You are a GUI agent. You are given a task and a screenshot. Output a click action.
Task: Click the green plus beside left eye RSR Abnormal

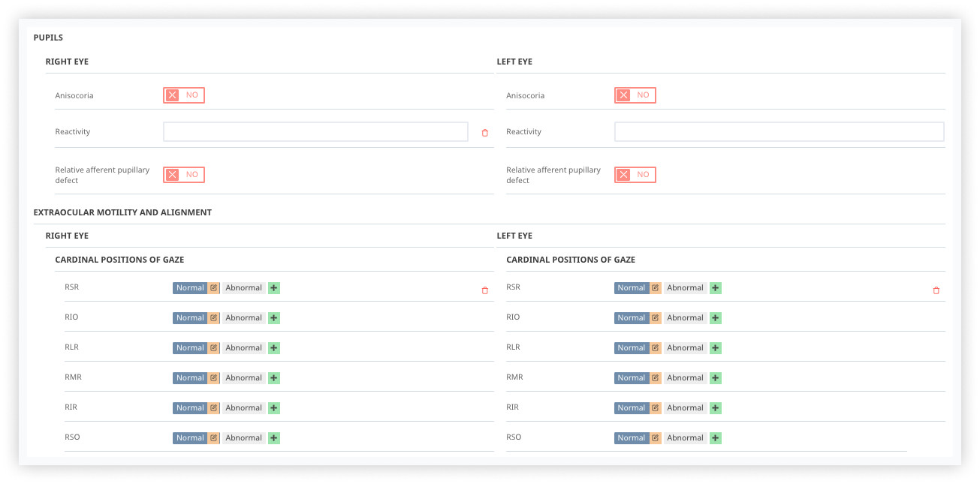(x=716, y=288)
